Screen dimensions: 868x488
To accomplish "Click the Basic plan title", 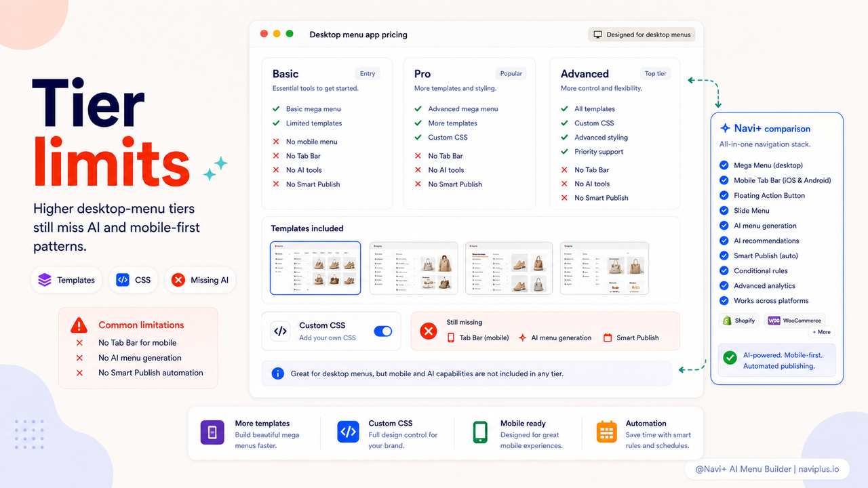I will click(285, 74).
